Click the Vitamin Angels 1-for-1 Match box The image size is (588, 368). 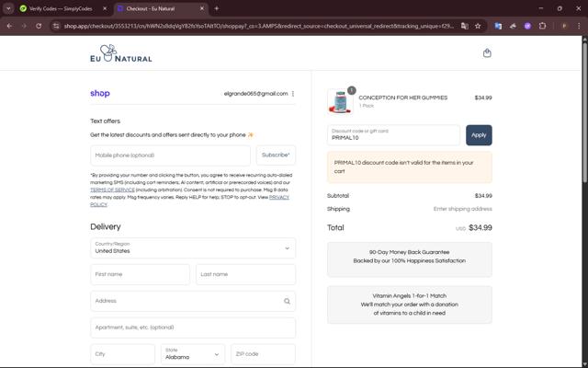click(x=410, y=305)
